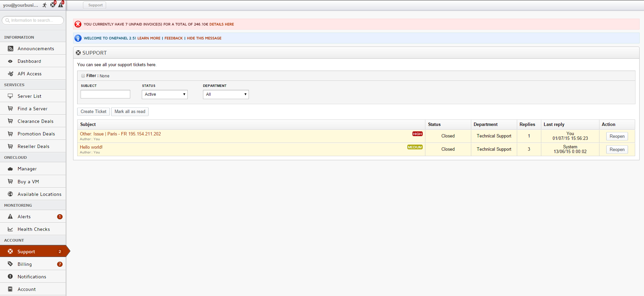
Task: Go to Server List in sidebar
Action: (x=30, y=96)
